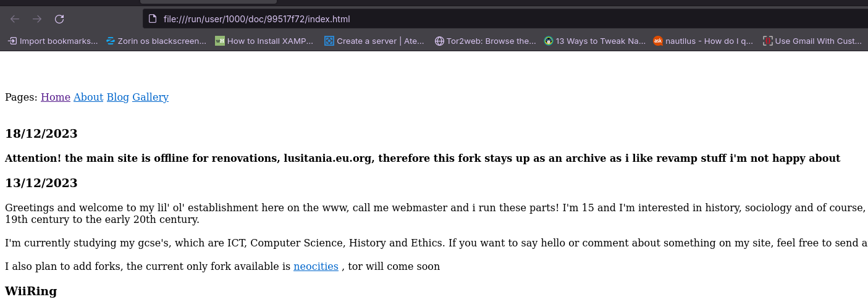Visit the Blog page link
This screenshot has height=302, width=868.
(x=118, y=97)
